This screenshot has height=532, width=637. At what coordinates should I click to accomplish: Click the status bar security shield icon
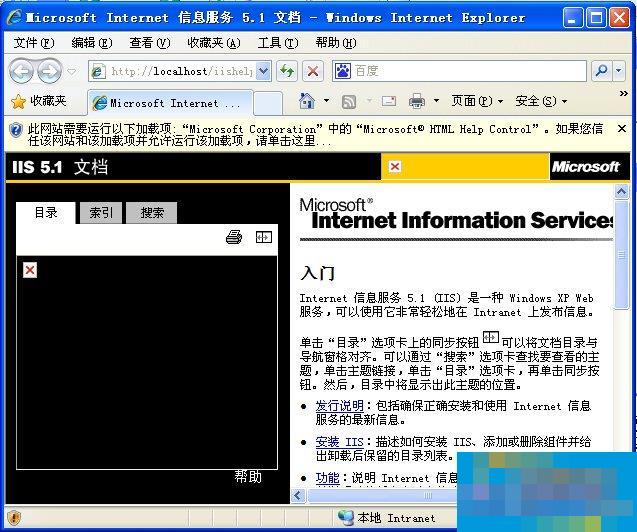pyautogui.click(x=14, y=518)
